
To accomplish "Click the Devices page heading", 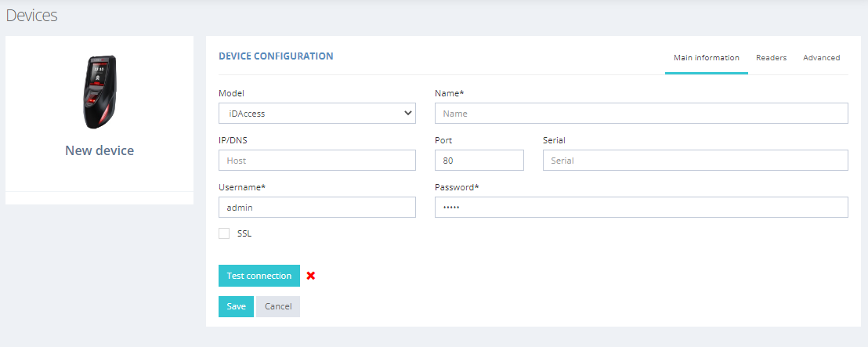I will pyautogui.click(x=31, y=16).
